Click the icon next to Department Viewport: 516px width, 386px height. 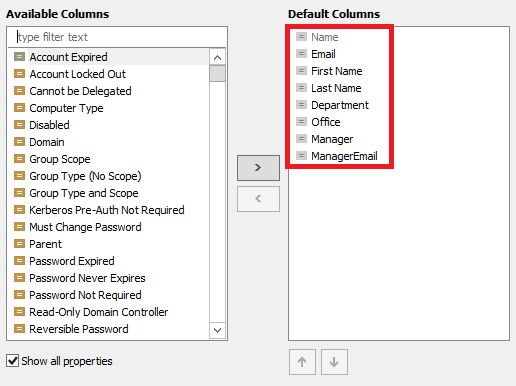[x=301, y=105]
